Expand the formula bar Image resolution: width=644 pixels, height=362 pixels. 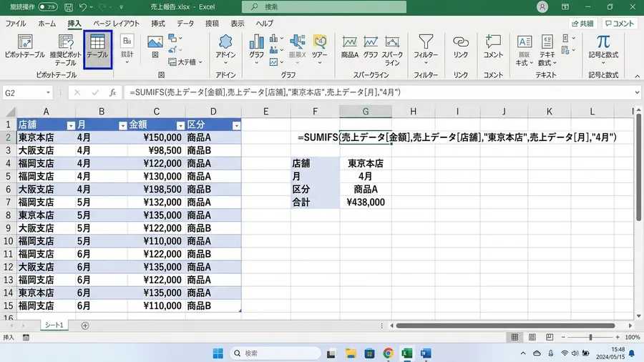637,93
